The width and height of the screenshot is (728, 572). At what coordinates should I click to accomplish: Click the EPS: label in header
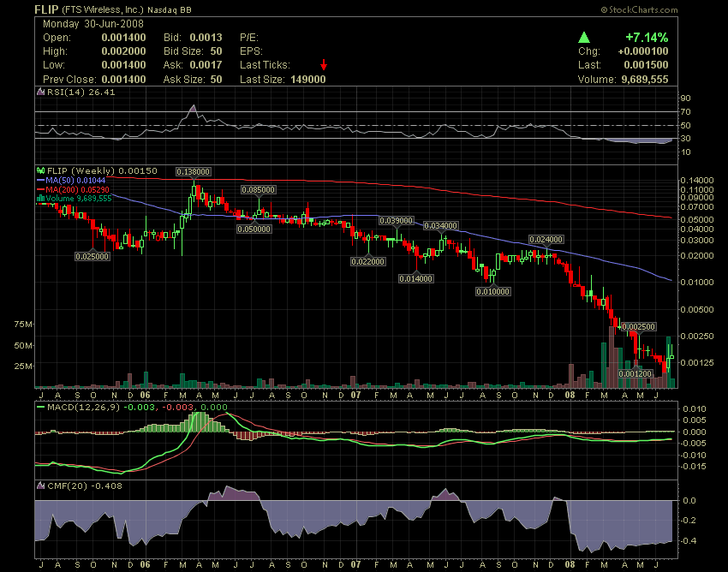(x=251, y=51)
